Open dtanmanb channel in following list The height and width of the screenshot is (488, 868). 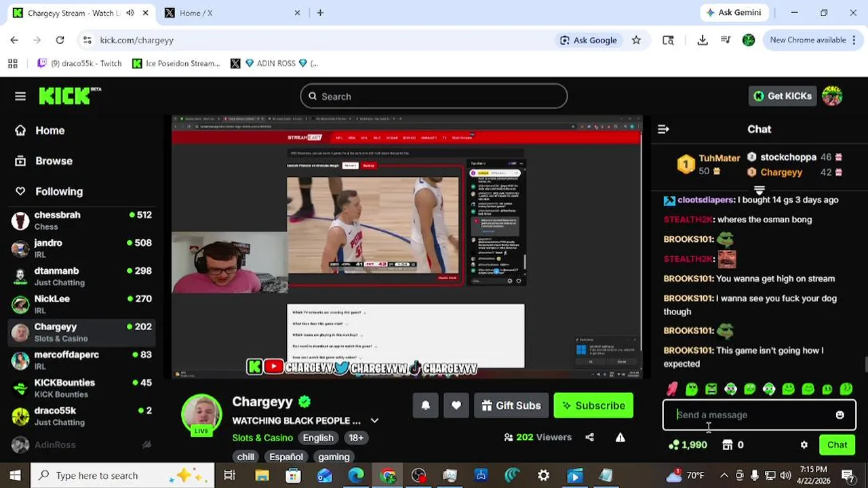(82, 276)
